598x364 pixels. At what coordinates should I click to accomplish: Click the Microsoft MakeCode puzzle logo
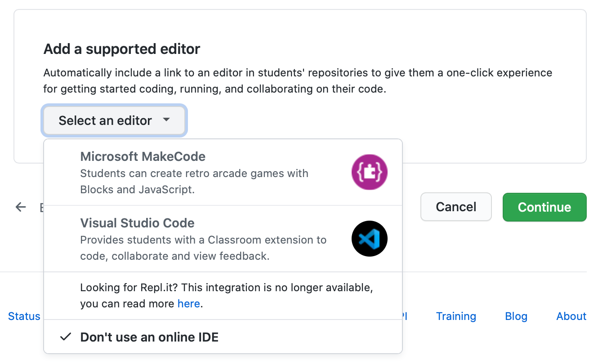click(369, 172)
